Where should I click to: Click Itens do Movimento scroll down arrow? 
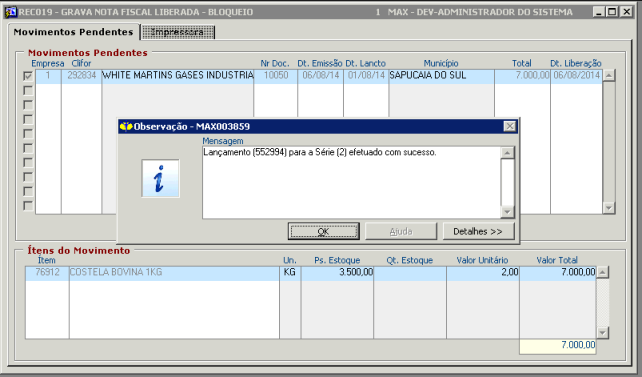[602, 332]
